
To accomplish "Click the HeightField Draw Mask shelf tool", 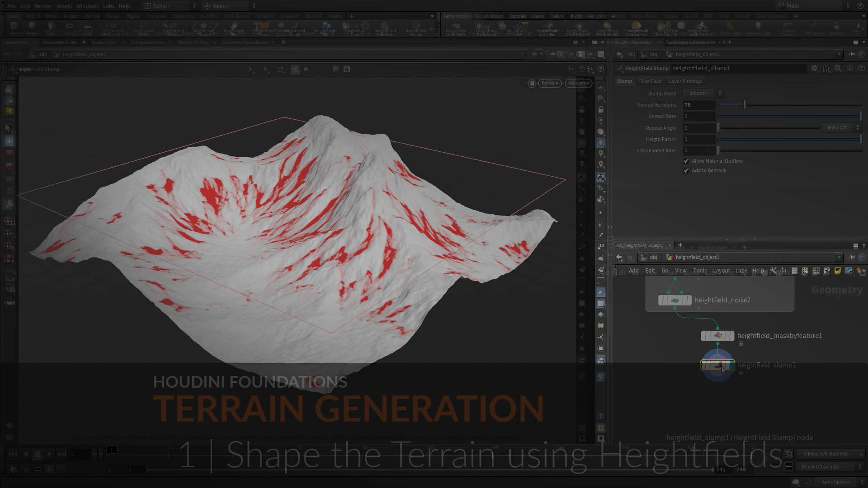I will (x=486, y=28).
